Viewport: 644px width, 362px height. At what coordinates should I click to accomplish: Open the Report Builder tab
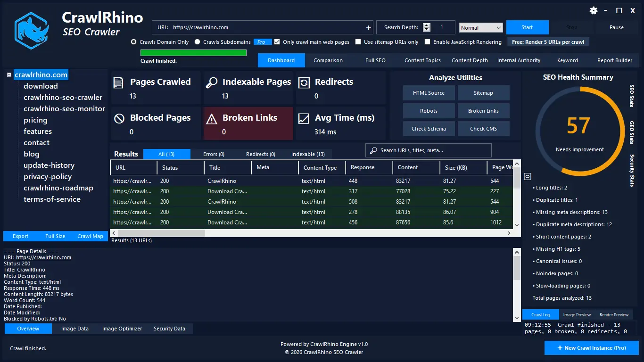pyautogui.click(x=615, y=60)
